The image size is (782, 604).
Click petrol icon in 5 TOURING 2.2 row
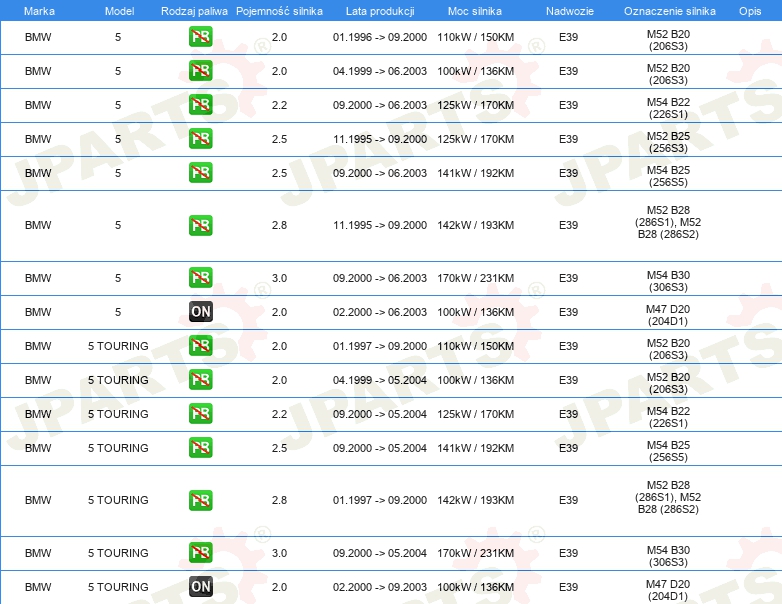[x=200, y=413]
